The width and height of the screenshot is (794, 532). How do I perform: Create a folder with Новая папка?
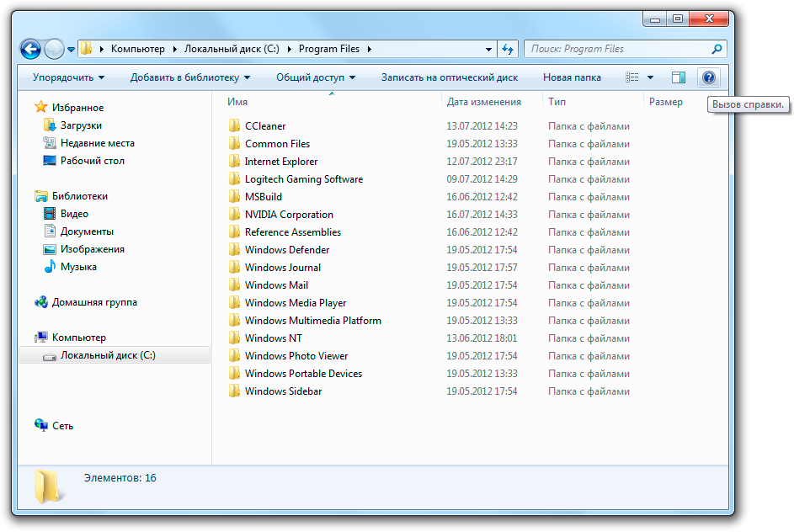(x=572, y=77)
